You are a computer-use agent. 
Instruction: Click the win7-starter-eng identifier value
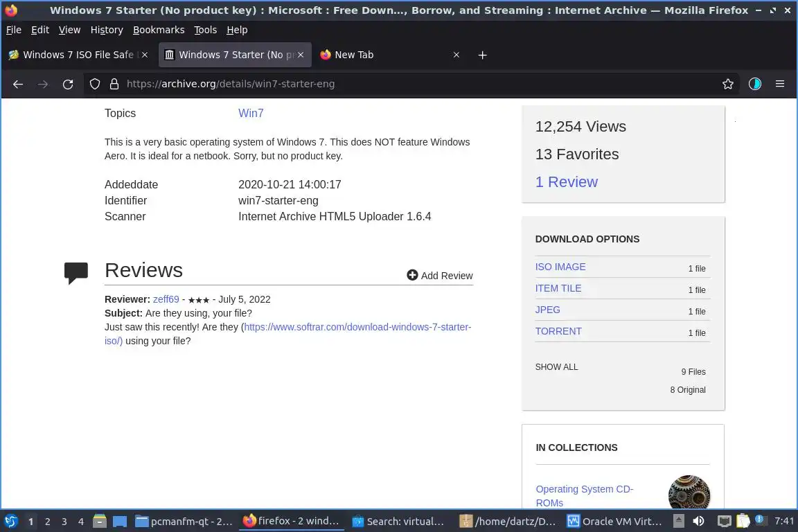[x=278, y=201]
